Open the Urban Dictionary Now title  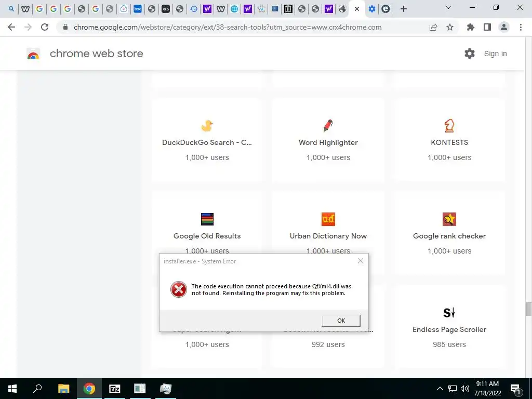click(x=328, y=236)
